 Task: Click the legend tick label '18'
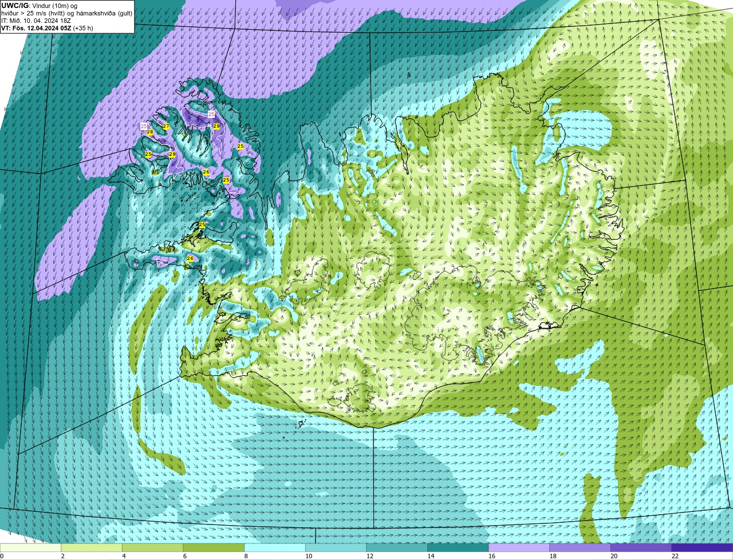(x=553, y=556)
